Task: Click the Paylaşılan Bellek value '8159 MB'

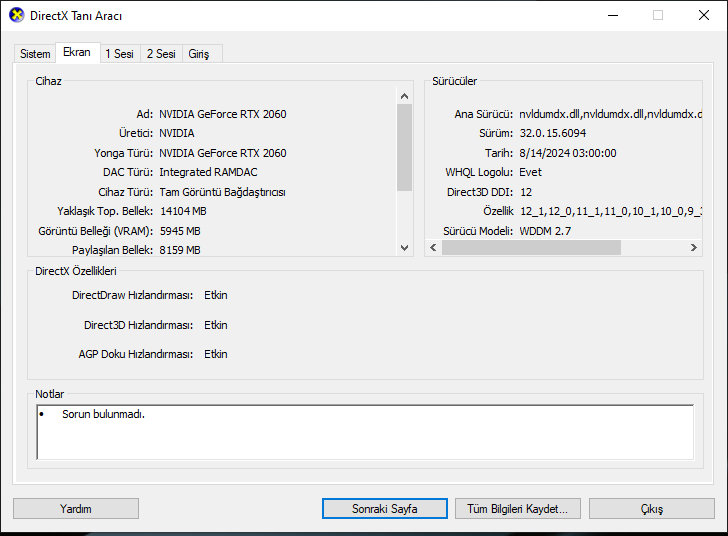Action: click(x=180, y=250)
